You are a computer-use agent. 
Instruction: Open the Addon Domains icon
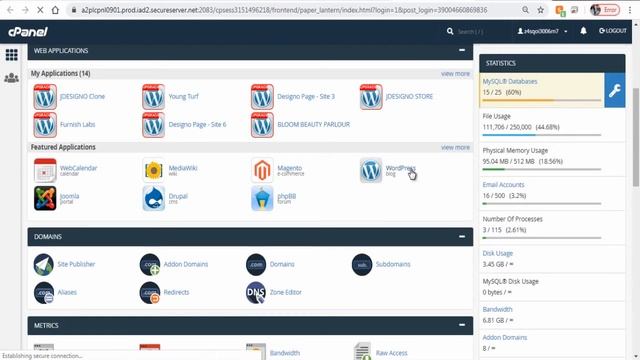pos(150,264)
